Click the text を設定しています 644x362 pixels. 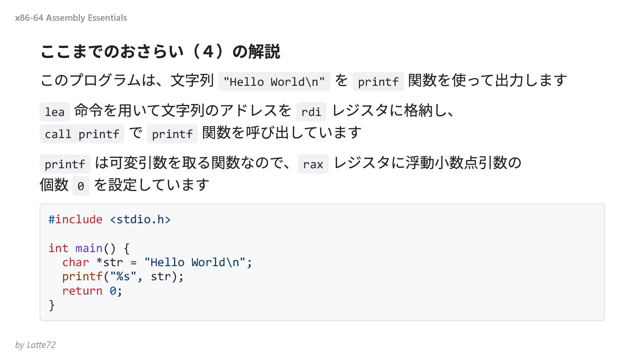tap(152, 185)
